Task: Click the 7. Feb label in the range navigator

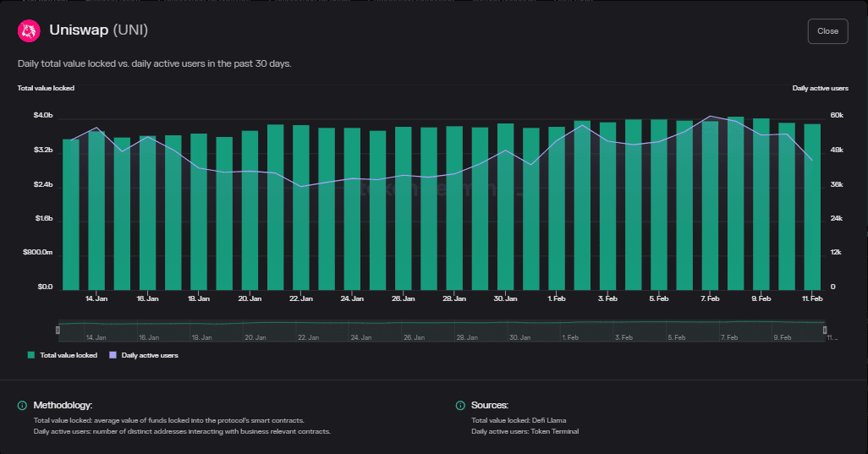Action: tap(729, 337)
